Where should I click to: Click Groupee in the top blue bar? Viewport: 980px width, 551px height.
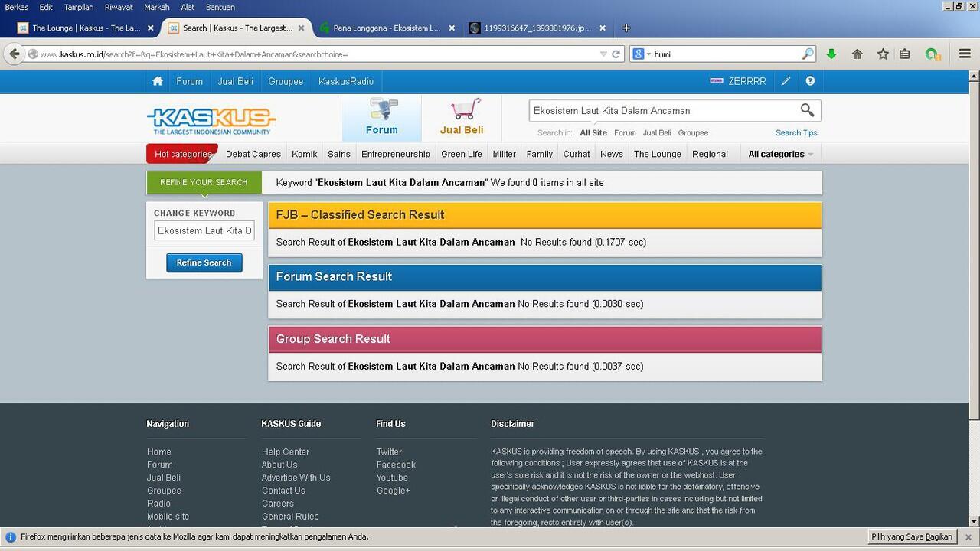pyautogui.click(x=286, y=81)
